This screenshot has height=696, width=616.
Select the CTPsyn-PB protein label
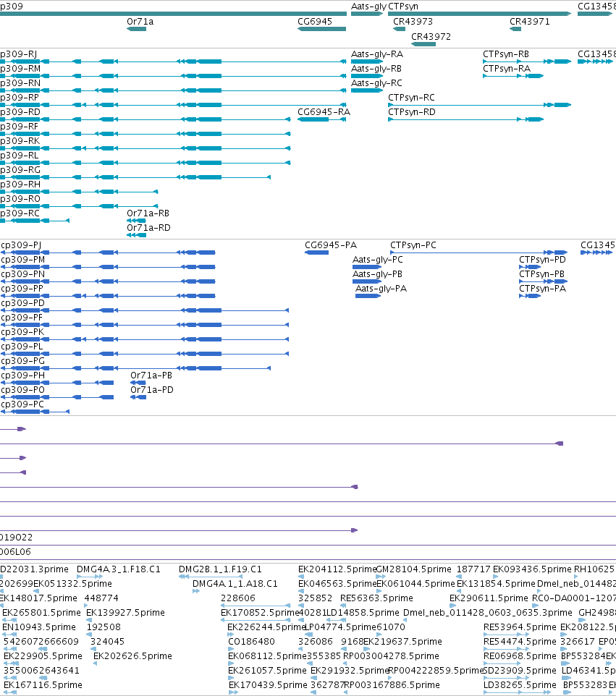[x=542, y=274]
